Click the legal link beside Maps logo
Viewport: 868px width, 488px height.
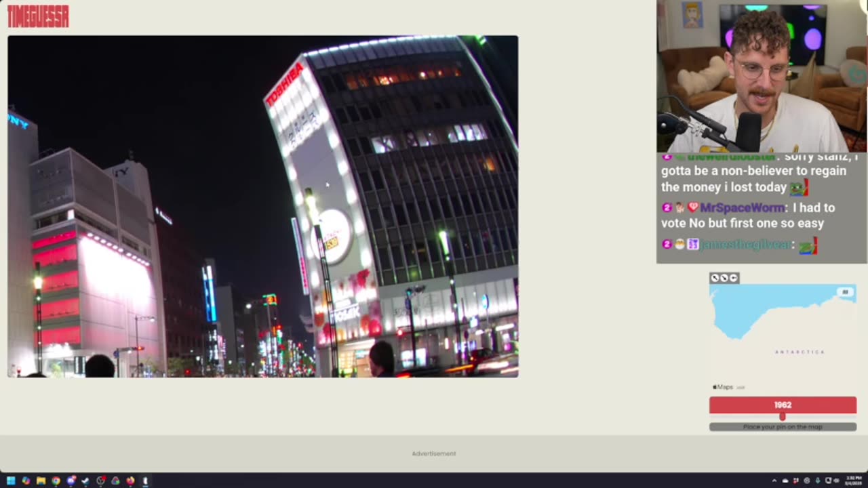(x=741, y=388)
